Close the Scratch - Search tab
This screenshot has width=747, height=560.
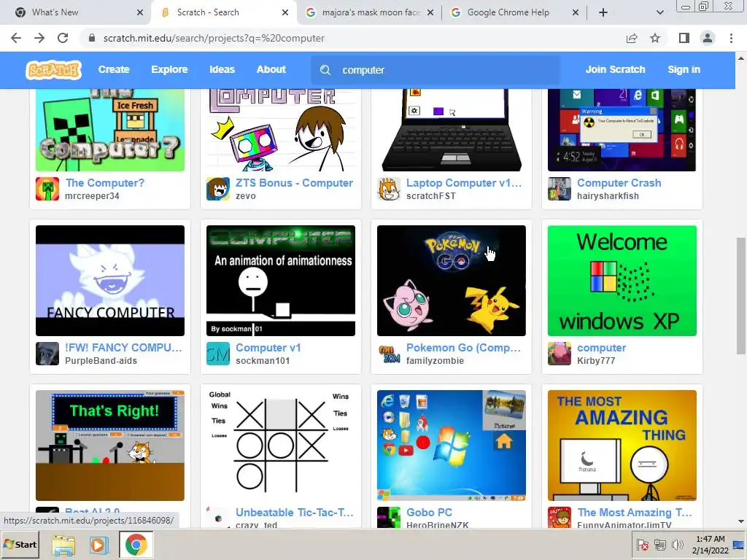tap(285, 12)
